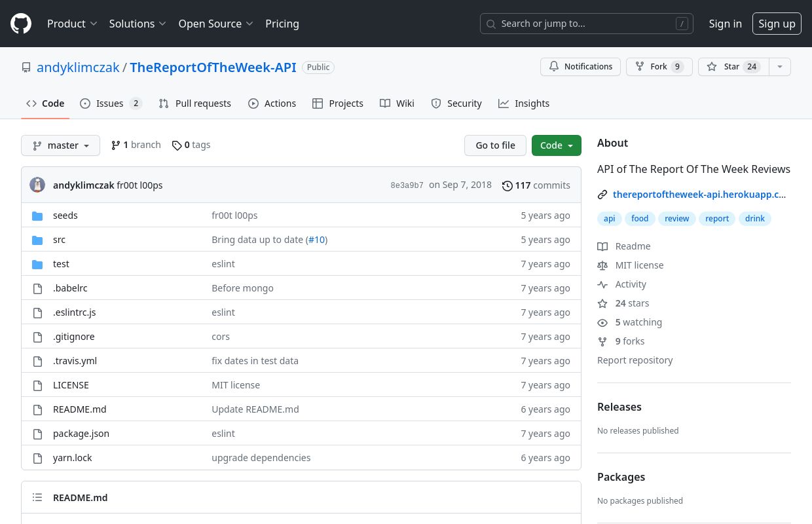812x524 pixels.
Task: Click the branch icon beside 1 branch
Action: (116, 145)
